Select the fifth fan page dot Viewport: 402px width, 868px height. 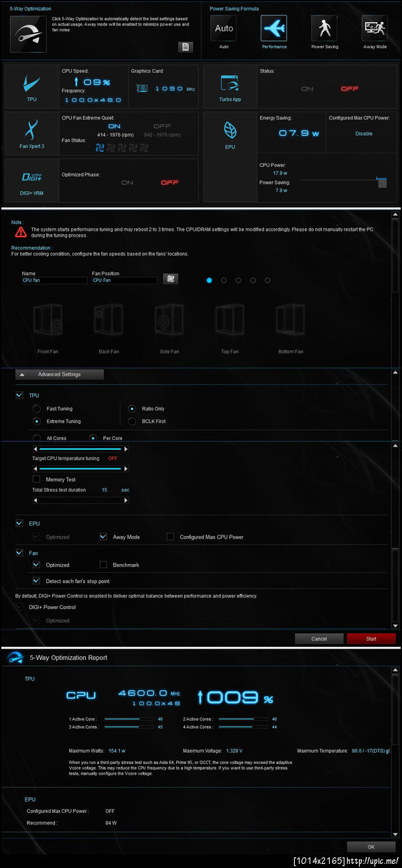click(268, 280)
